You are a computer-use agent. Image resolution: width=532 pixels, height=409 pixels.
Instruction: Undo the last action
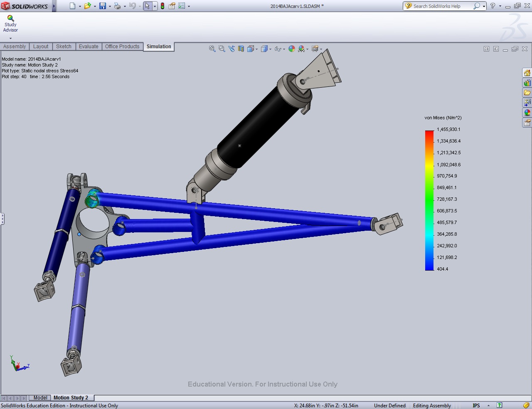133,6
